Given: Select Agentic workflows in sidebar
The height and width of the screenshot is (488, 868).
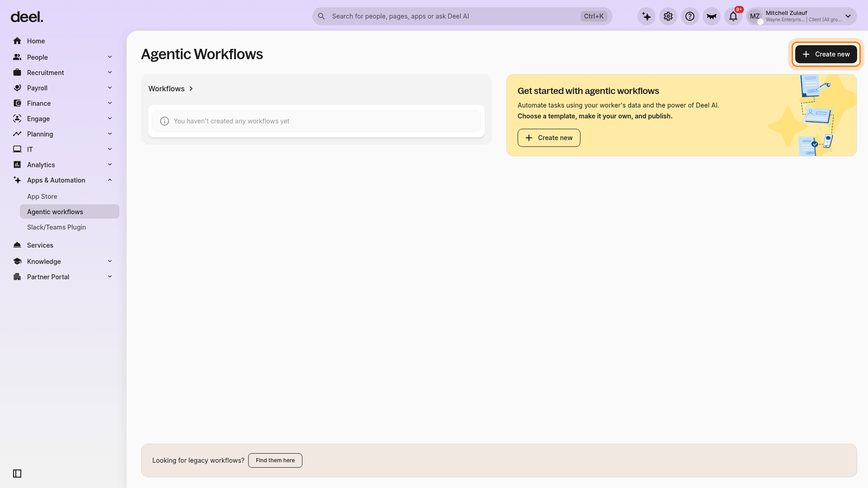Looking at the screenshot, I should tap(70, 212).
